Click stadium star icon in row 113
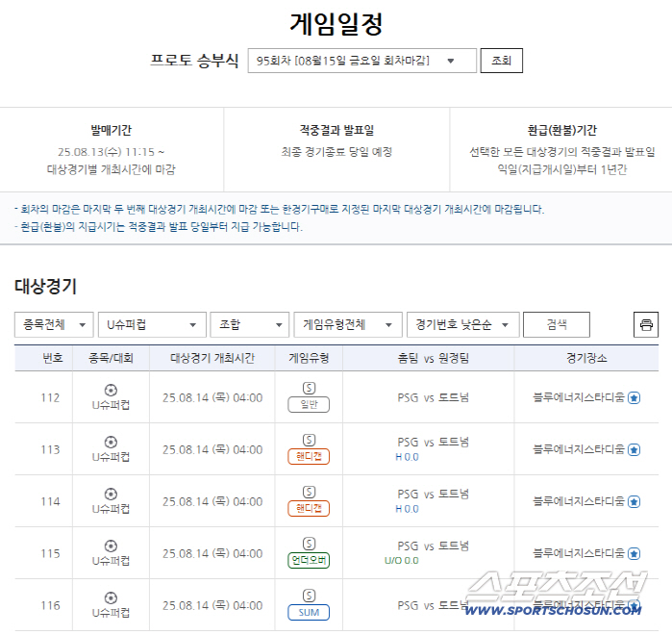The height and width of the screenshot is (635, 672). [634, 450]
